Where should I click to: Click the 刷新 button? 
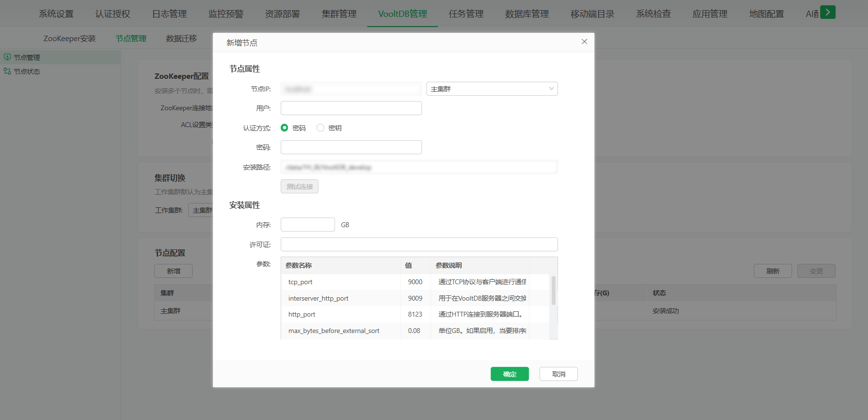(773, 271)
